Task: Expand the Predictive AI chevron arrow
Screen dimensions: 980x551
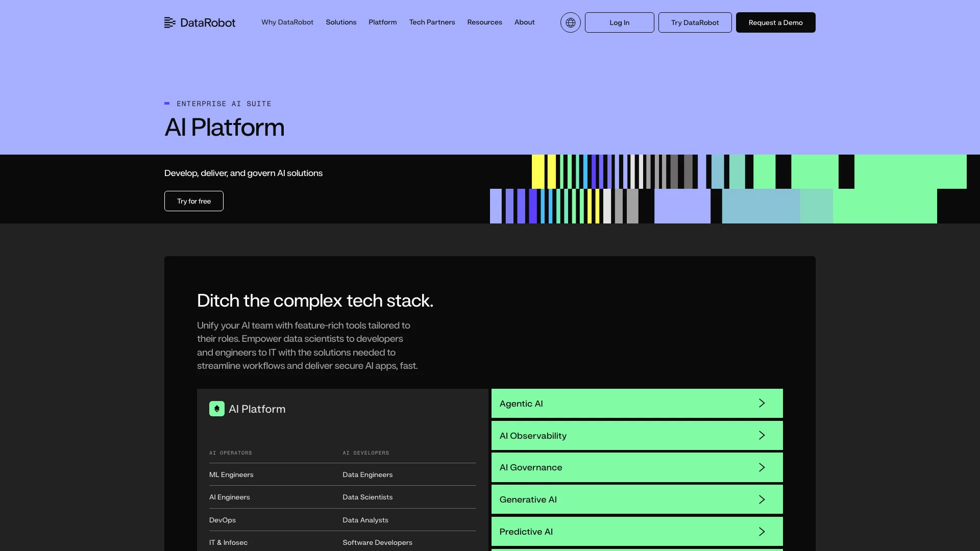Action: 762,532
